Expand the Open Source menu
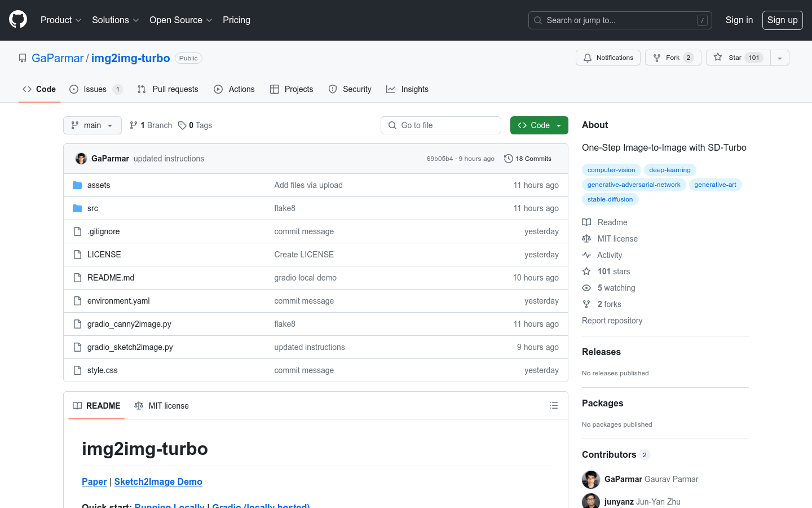This screenshot has width=812, height=508. point(180,20)
